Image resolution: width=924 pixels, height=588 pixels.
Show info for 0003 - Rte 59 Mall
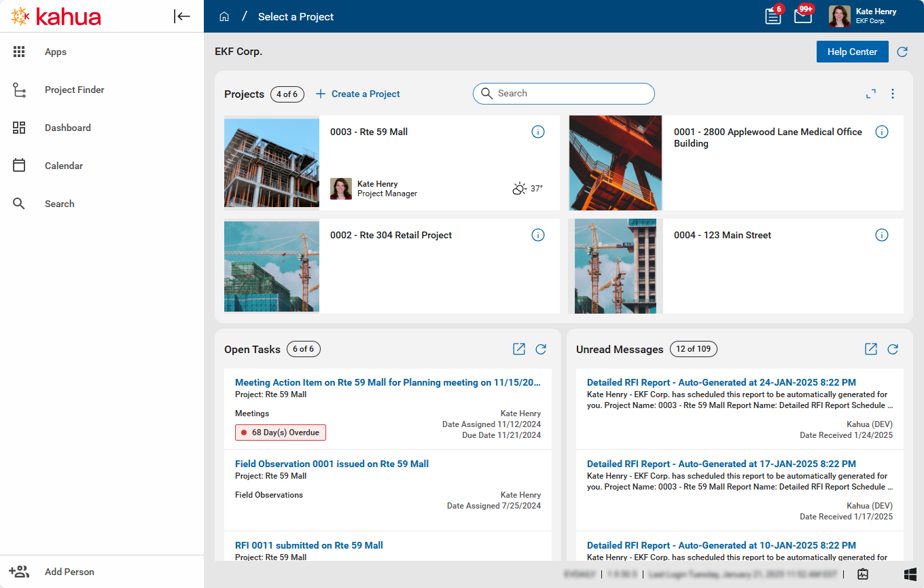click(x=537, y=132)
